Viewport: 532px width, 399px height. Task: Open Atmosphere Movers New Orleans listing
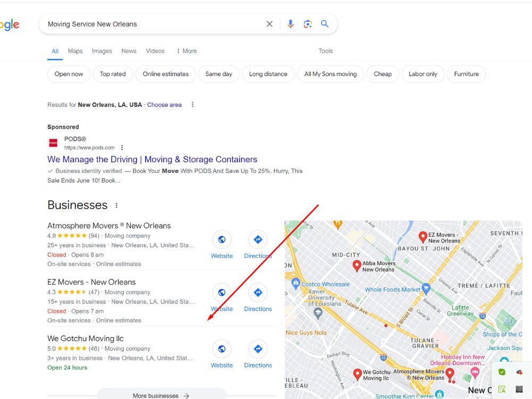click(109, 226)
